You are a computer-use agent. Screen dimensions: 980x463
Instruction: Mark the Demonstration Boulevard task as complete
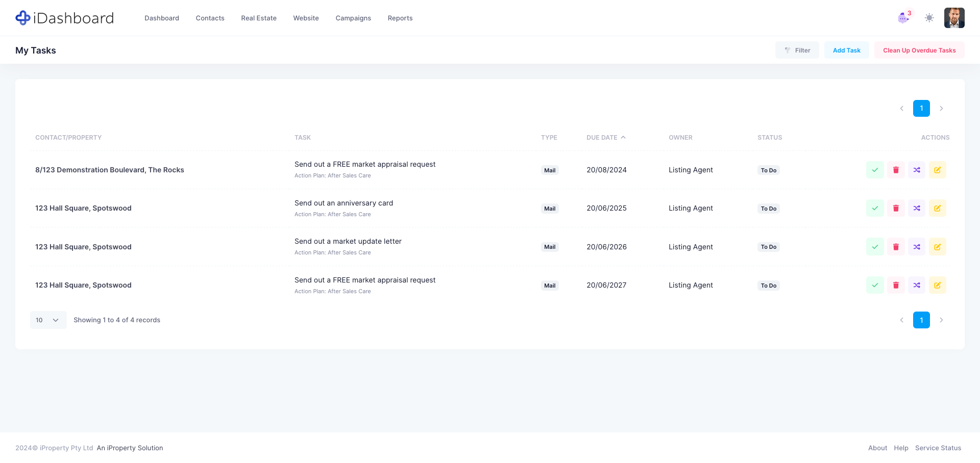coord(875,170)
